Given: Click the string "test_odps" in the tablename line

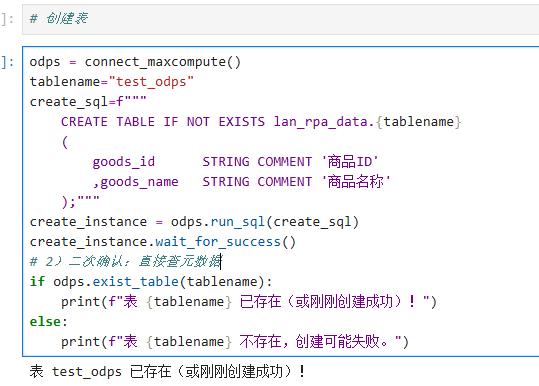Looking at the screenshot, I should [x=151, y=82].
